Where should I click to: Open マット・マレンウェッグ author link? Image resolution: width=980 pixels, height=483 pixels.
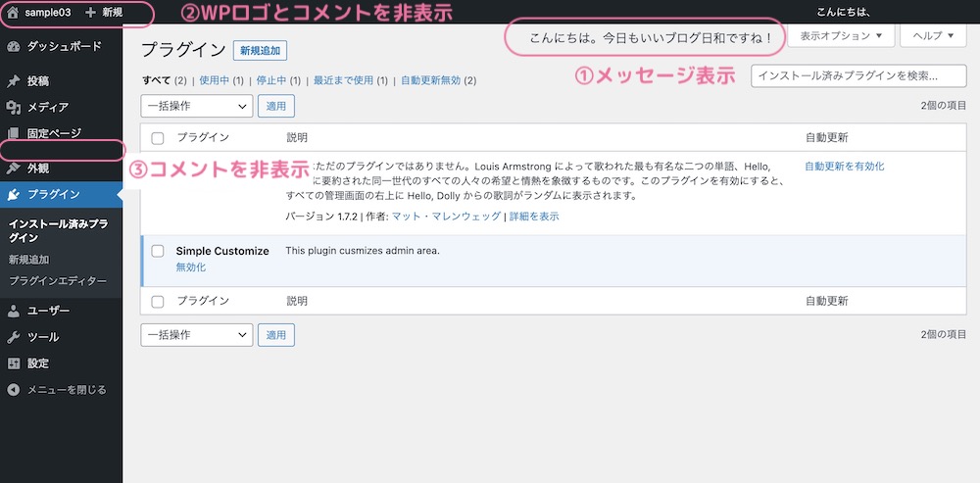coord(446,217)
